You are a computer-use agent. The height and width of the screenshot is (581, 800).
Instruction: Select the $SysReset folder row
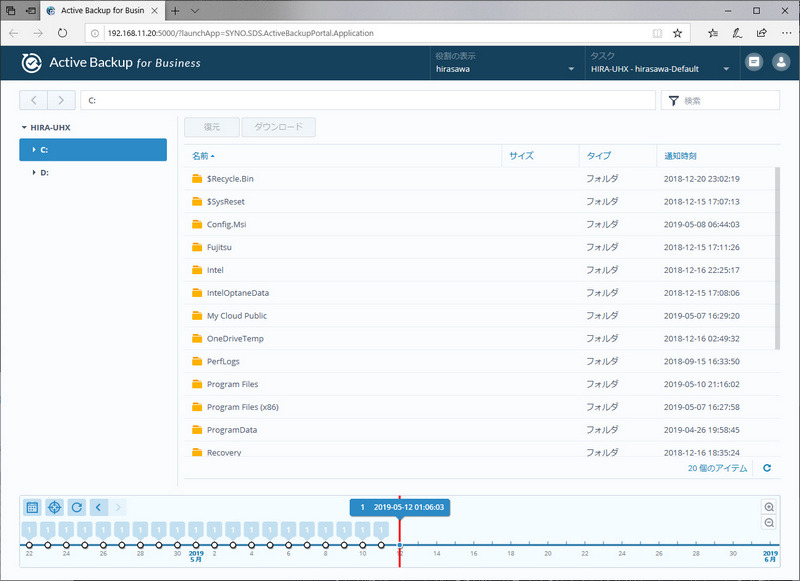(480, 201)
